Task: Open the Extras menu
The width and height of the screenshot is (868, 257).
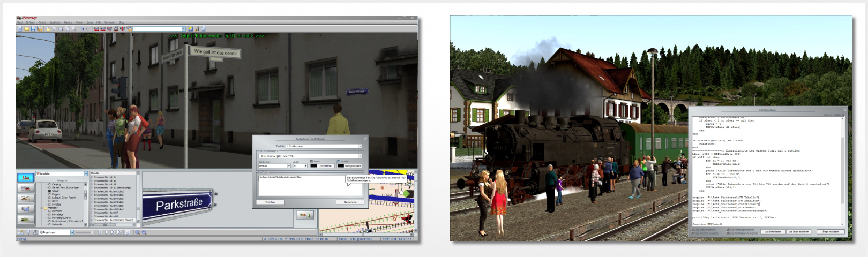Action: (x=89, y=22)
